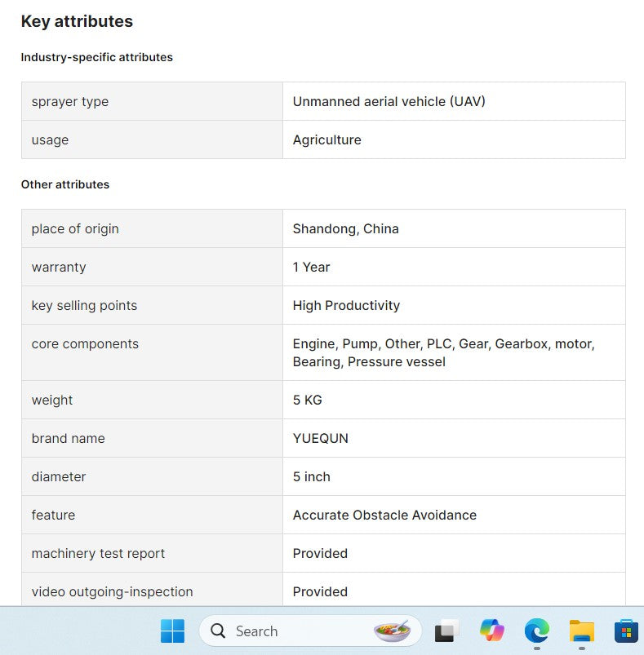This screenshot has width=644, height=655.
Task: Click the taskbar Search text field
Action: [294, 631]
